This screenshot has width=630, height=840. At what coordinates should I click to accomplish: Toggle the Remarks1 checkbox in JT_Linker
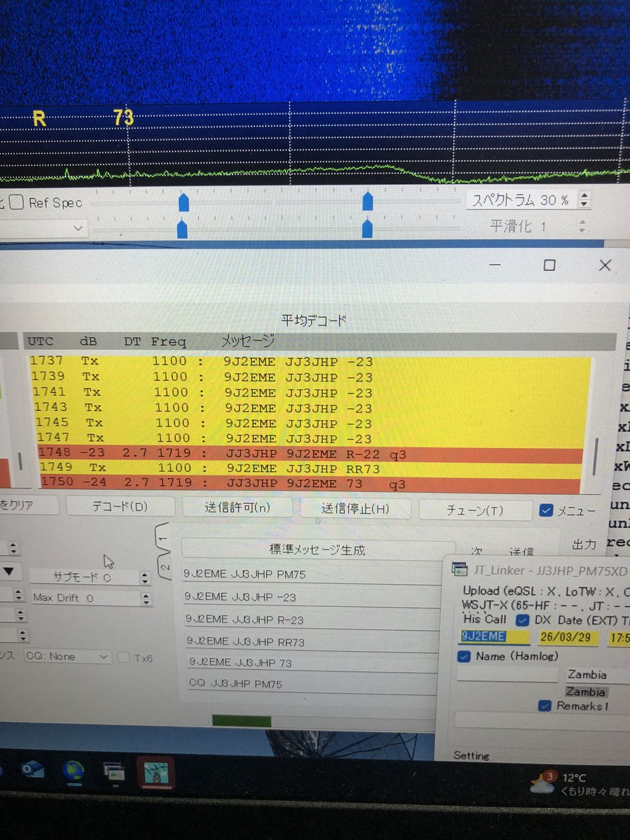point(545,706)
